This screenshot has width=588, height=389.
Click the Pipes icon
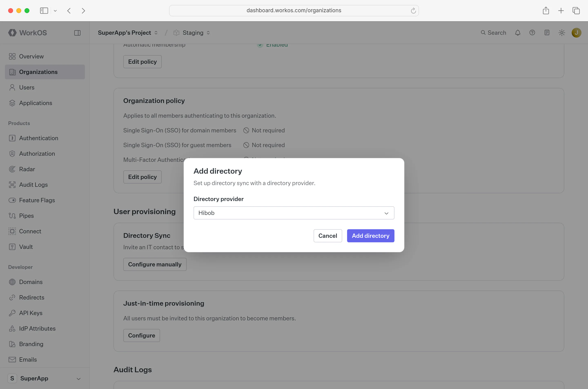coord(12,216)
